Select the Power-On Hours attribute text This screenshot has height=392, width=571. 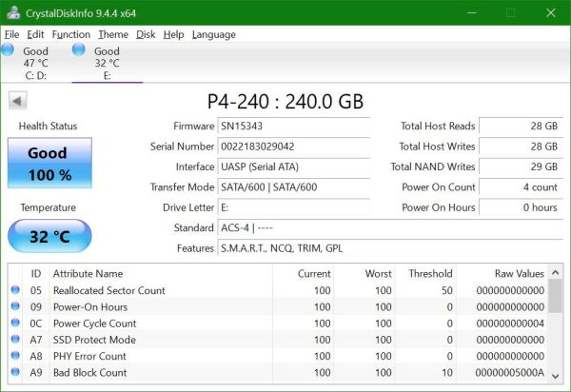(x=90, y=306)
